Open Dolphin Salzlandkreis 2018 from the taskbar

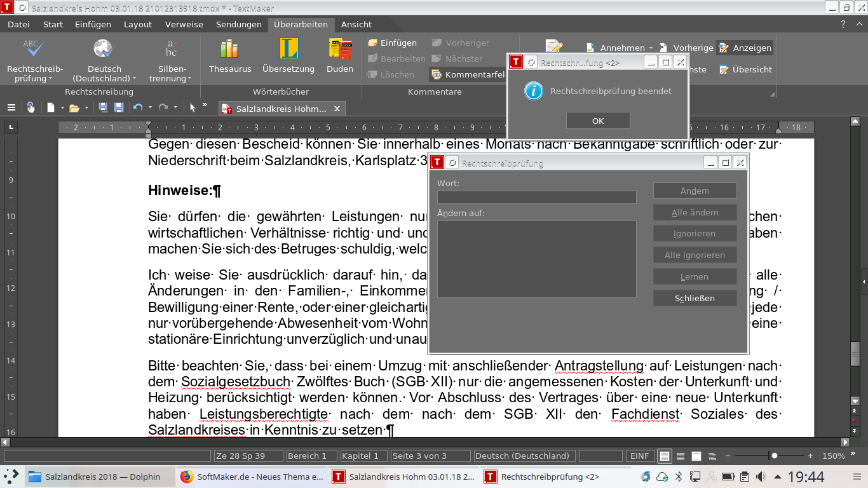pos(94,477)
